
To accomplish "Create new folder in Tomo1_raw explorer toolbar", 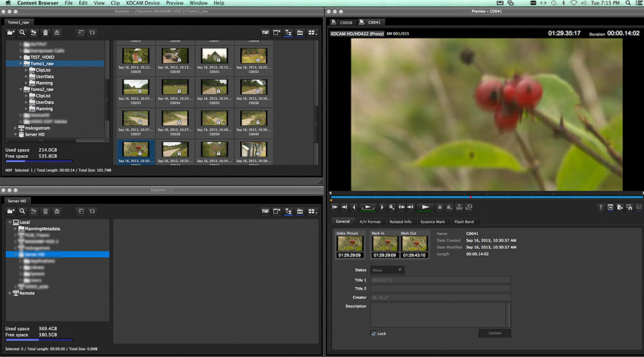I will [11, 32].
